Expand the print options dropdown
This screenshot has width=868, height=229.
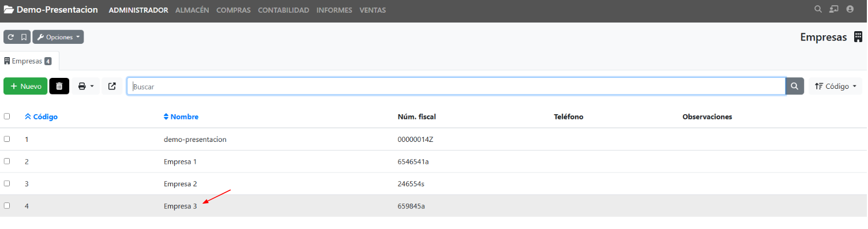(x=86, y=87)
